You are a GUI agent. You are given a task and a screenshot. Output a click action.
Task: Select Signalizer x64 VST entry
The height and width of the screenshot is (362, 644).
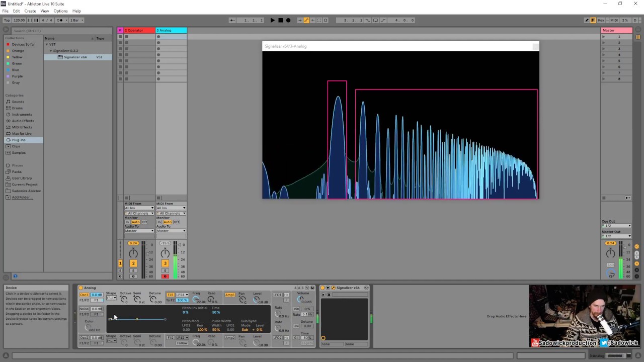(x=77, y=57)
